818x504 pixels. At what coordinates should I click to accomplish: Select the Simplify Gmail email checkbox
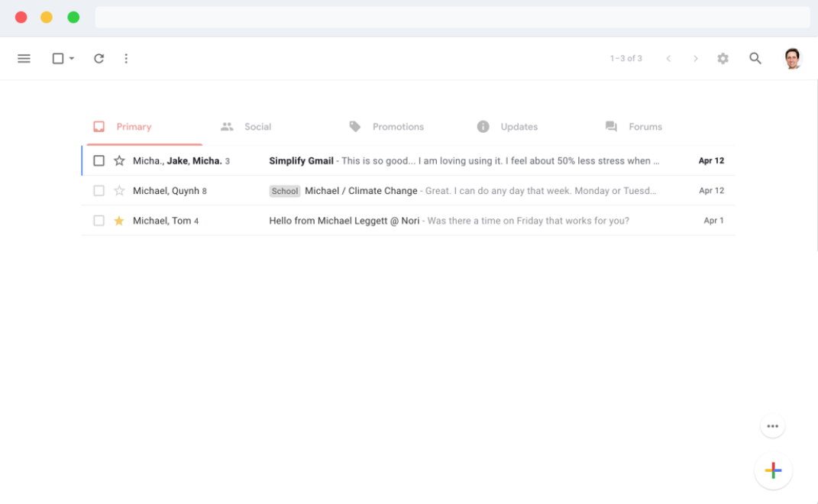pyautogui.click(x=99, y=161)
